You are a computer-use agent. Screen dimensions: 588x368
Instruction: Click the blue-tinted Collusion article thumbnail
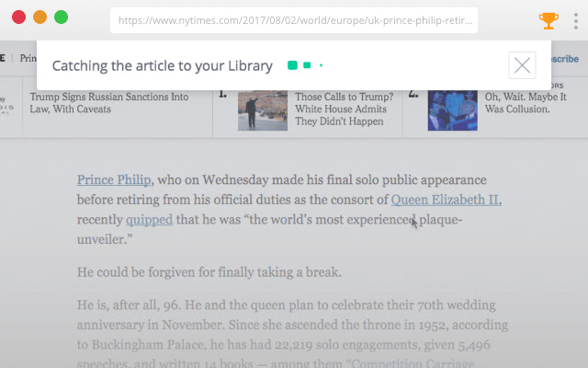(453, 110)
